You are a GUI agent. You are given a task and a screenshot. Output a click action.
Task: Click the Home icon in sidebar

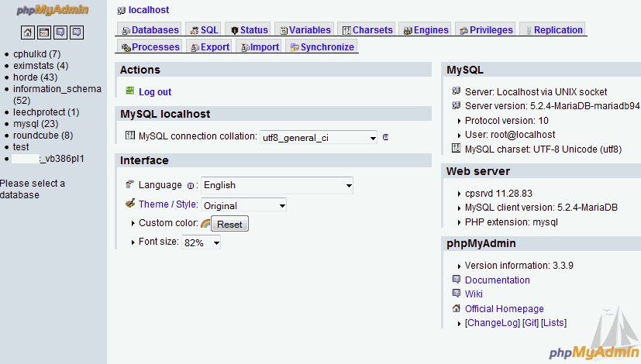tap(28, 33)
